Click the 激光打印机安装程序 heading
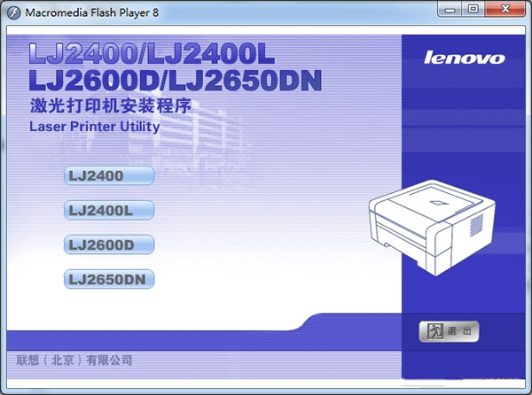 (111, 105)
